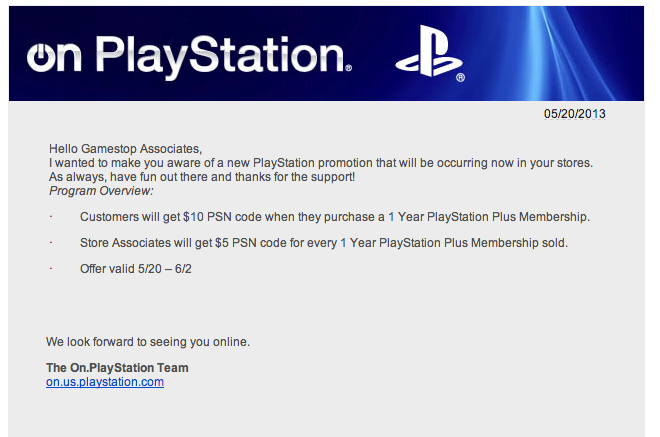Click the "Offer valid 5/20 – 6/2" line
The image size is (660, 437).
(x=136, y=269)
